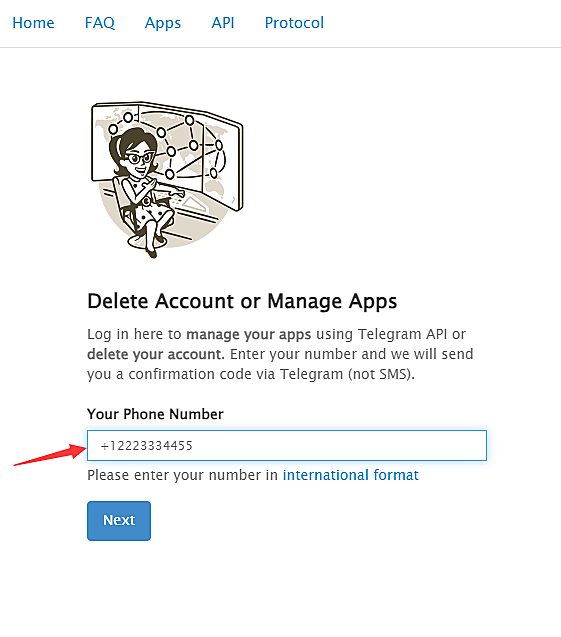The height and width of the screenshot is (637, 561).
Task: Click the paragraph mentioning confirmation code via Telegram
Action: (x=280, y=354)
